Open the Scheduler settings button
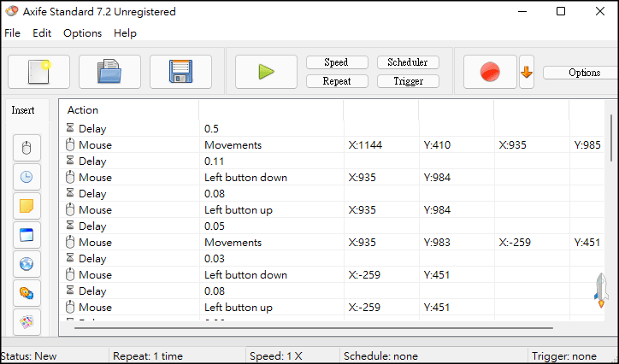Viewport: 619px width, 364px height. point(408,62)
